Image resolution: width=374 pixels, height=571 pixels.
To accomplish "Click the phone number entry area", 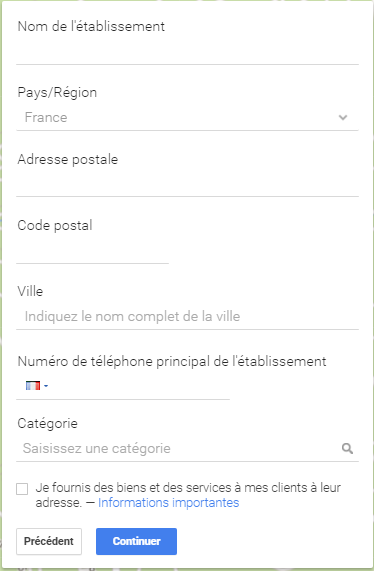I will click(x=140, y=386).
